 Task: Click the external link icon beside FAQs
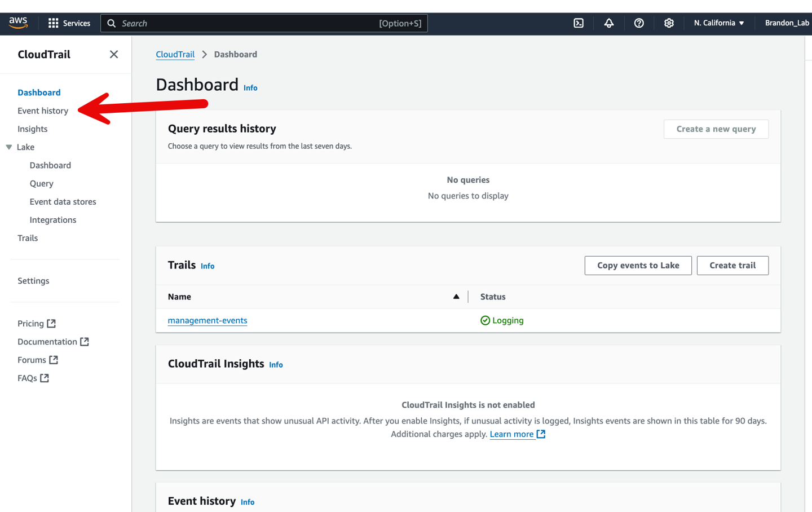click(45, 378)
